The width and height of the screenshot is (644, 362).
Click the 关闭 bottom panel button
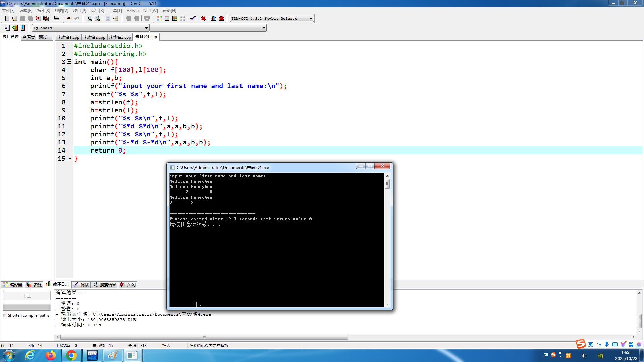(128, 285)
